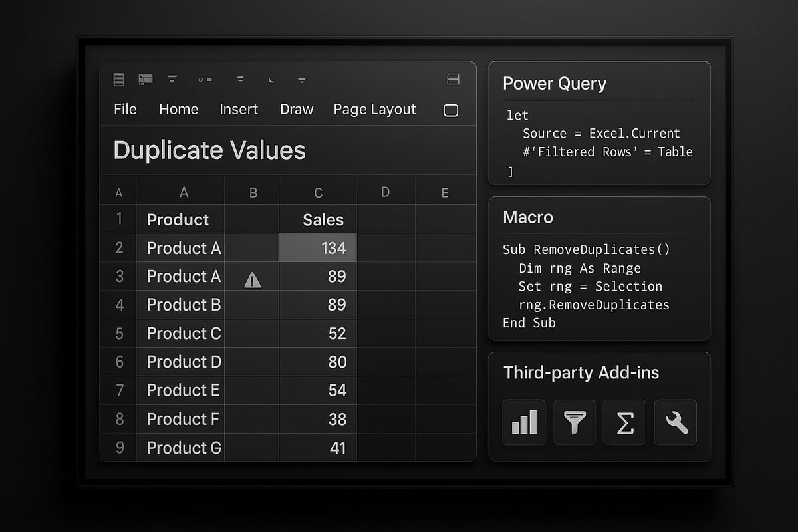
Task: Click the AutoSum sigma add-in icon
Action: [x=624, y=422]
